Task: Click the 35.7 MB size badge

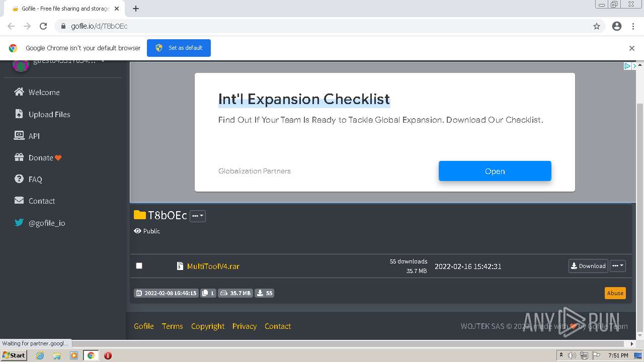Action: (235, 293)
